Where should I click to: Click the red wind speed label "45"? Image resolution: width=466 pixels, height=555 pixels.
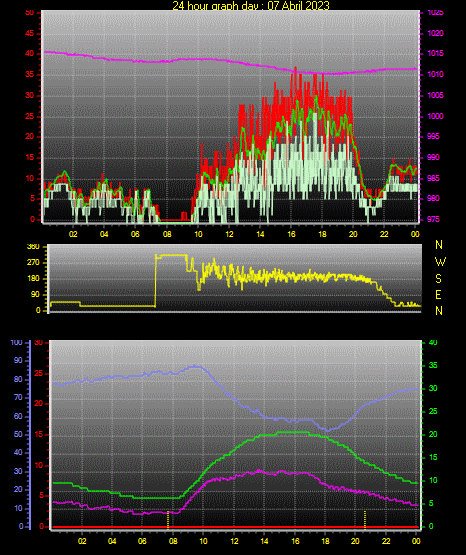[29, 34]
